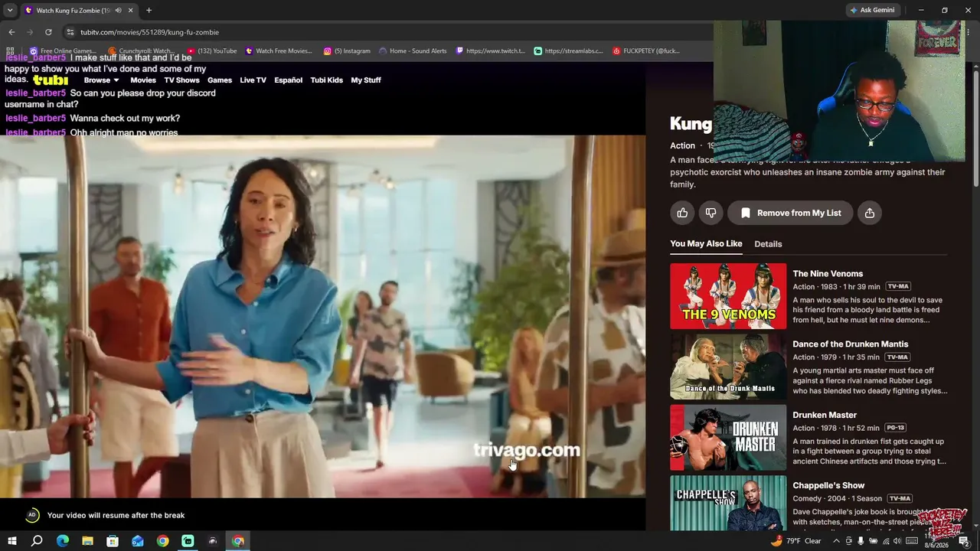
Task: Click the address bar URL field
Action: [x=390, y=32]
